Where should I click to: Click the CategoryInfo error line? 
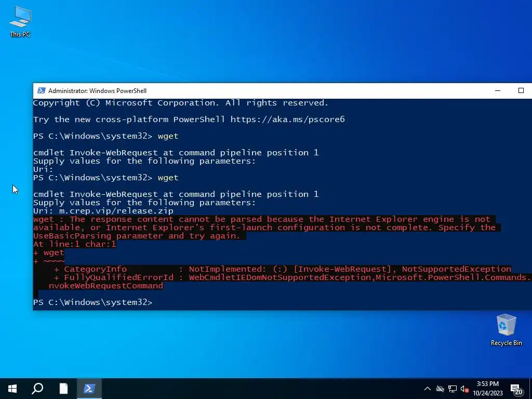283,269
